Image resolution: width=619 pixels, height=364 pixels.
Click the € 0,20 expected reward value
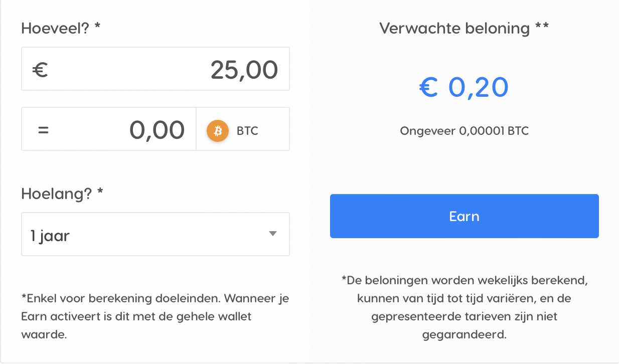coord(464,87)
